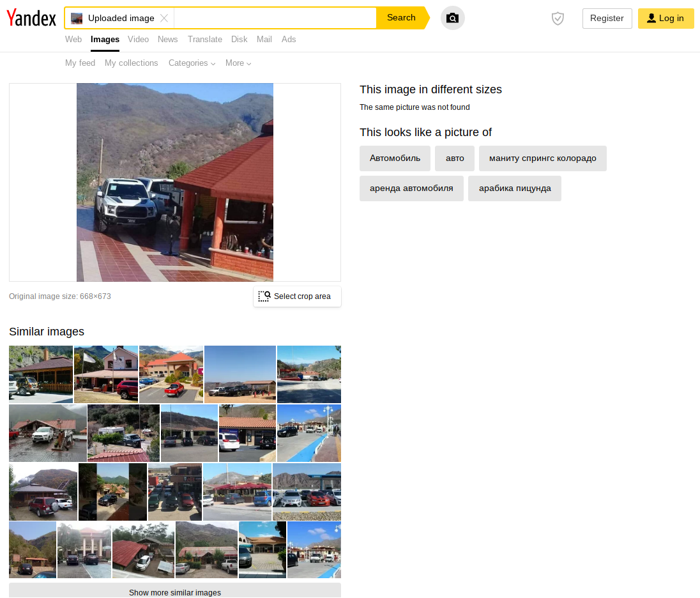This screenshot has width=700, height=598.
Task: Select the арабика пицунда tag
Action: [x=514, y=188]
